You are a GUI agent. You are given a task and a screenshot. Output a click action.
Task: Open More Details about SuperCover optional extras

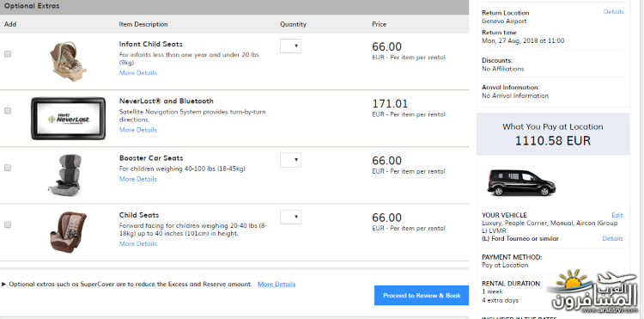[276, 284]
